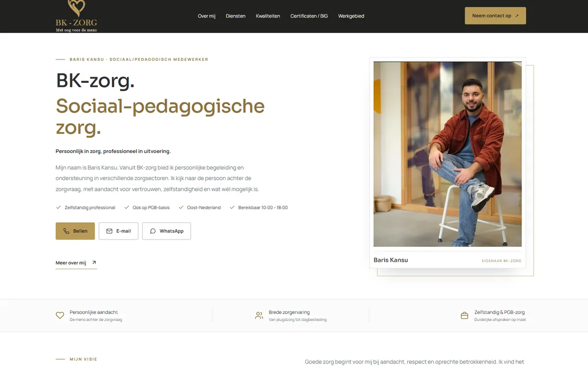Click checkmark beside Ook op PGB-basis
The image size is (588, 368).
click(x=127, y=208)
